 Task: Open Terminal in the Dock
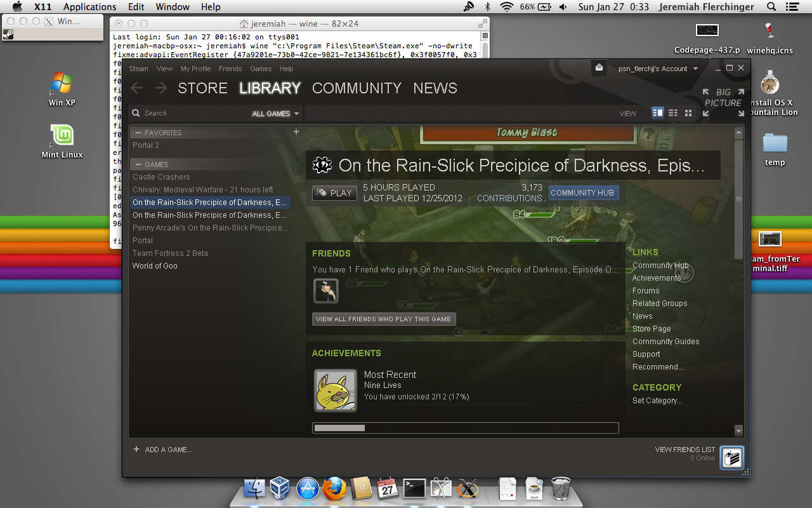click(x=414, y=488)
